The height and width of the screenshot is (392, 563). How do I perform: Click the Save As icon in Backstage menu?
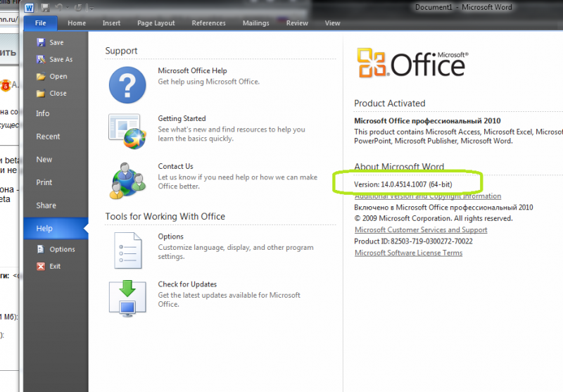click(x=41, y=59)
